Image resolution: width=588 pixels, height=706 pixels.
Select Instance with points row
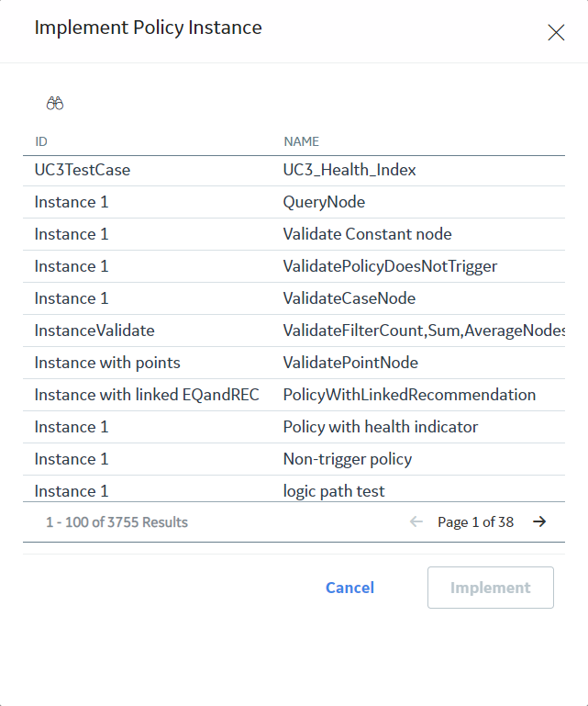coord(294,363)
